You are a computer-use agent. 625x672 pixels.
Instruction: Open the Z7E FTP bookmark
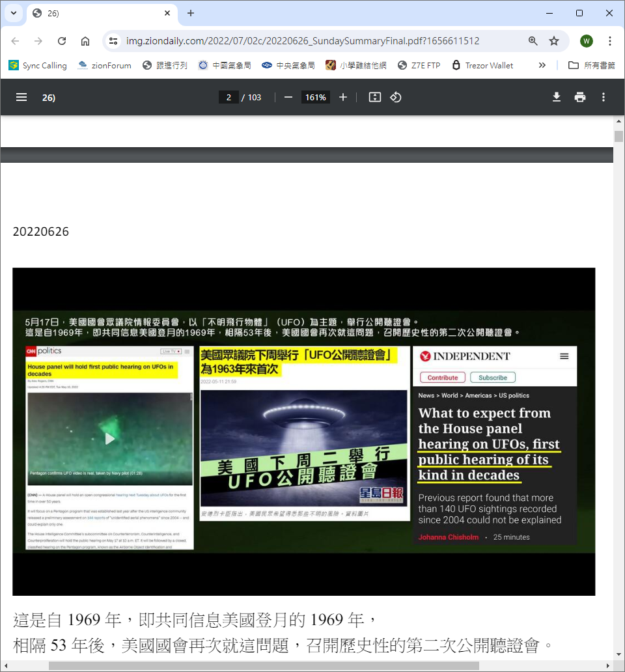(x=419, y=65)
